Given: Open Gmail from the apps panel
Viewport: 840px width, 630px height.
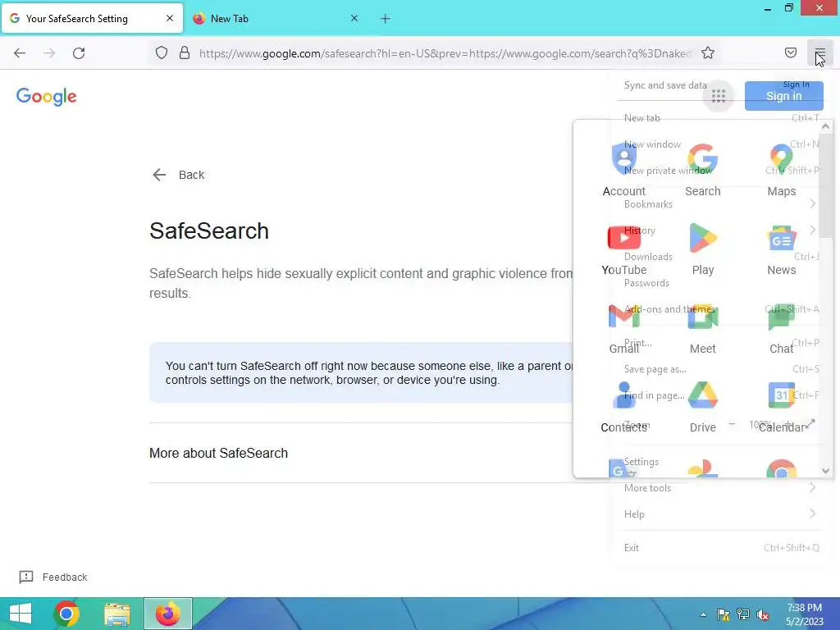Looking at the screenshot, I should (624, 327).
